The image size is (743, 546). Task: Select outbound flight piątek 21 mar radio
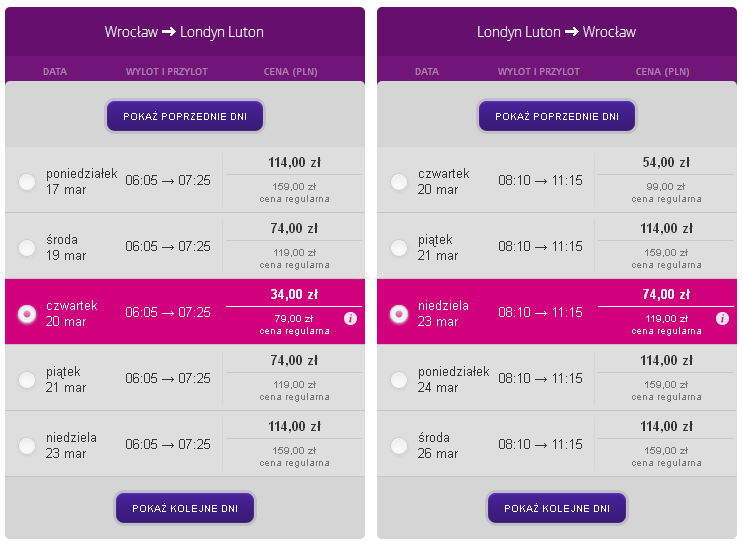27,380
